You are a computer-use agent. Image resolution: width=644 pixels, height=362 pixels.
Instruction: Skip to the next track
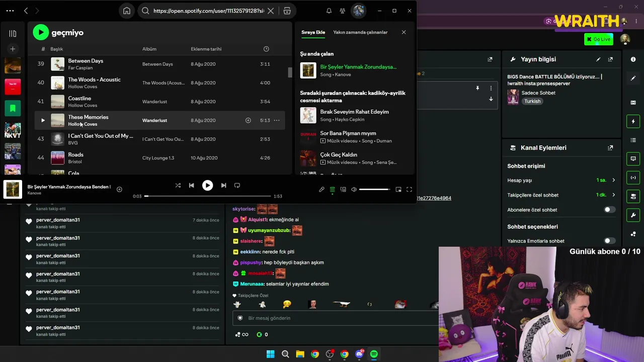click(x=223, y=186)
